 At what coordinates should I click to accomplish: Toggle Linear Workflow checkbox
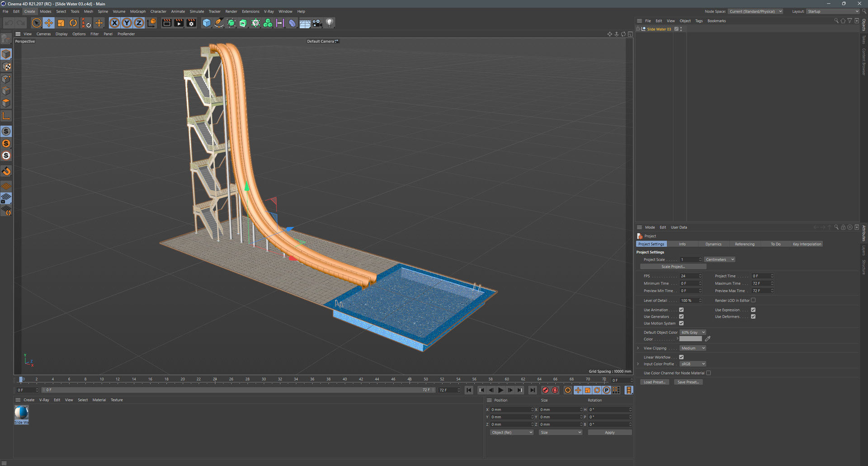click(x=681, y=358)
